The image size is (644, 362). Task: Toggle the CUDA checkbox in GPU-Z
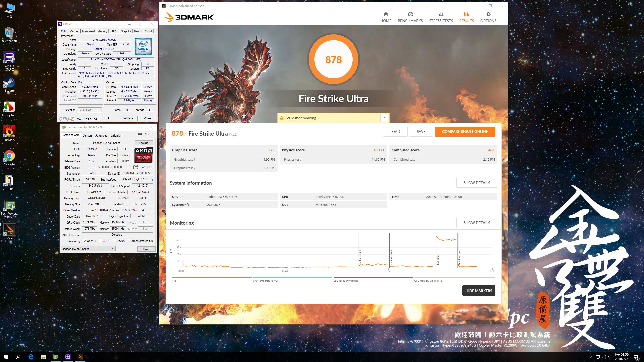[101, 241]
